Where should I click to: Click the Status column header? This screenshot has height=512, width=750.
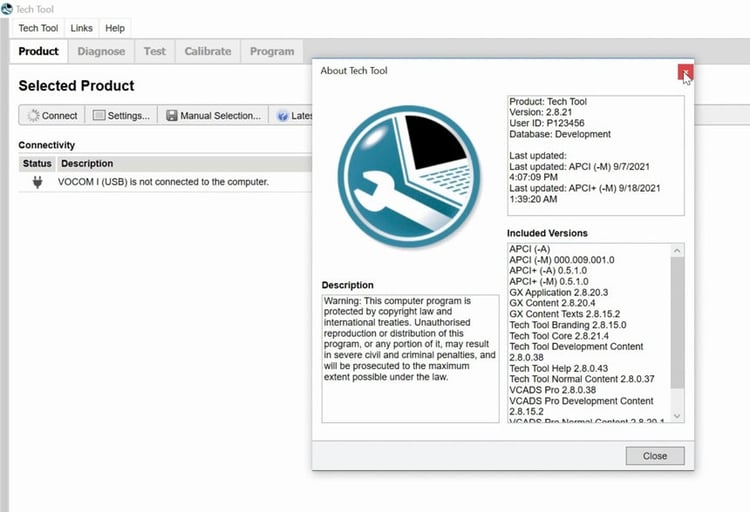pos(37,164)
